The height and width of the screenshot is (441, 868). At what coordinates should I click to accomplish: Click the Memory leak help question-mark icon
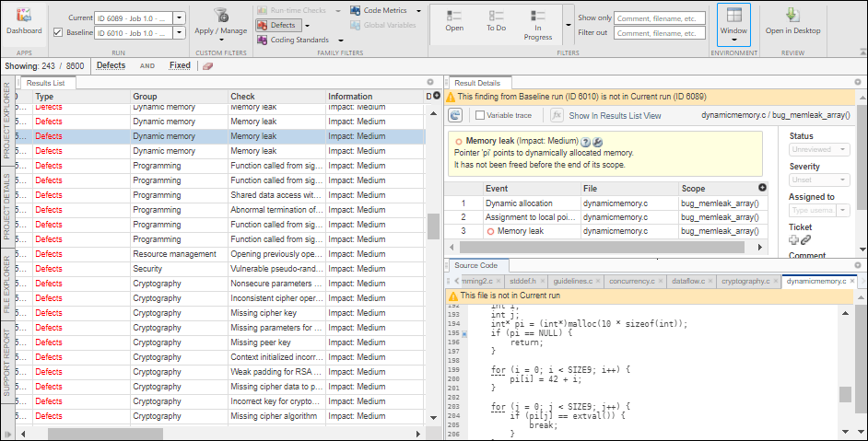point(585,141)
